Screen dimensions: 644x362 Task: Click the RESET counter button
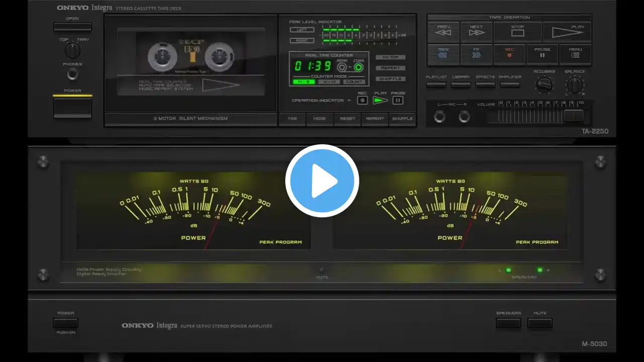pos(347,119)
